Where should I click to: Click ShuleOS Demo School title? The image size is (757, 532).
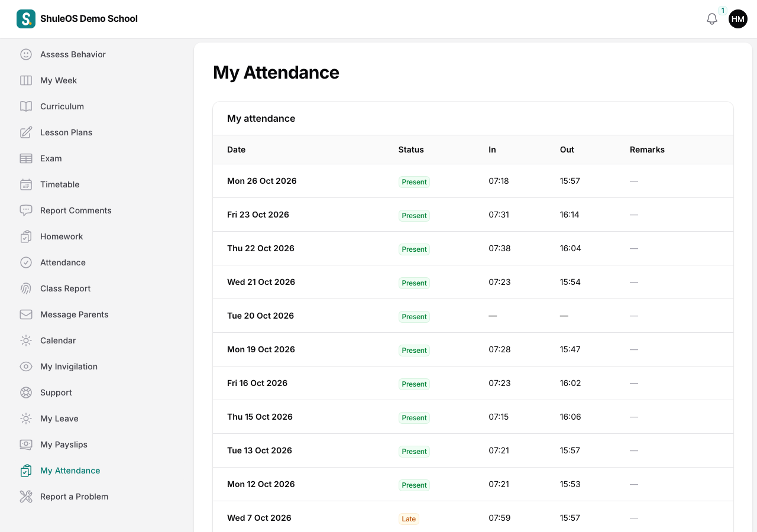point(89,19)
